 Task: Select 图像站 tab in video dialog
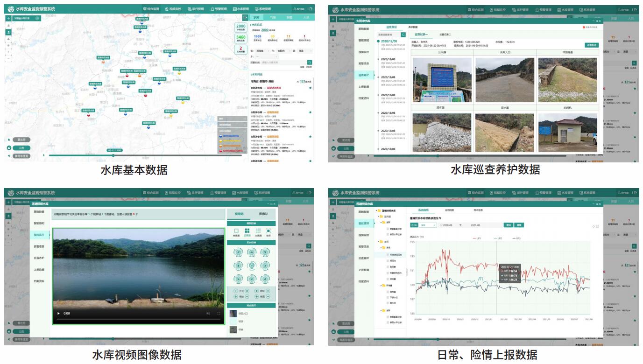coord(263,214)
